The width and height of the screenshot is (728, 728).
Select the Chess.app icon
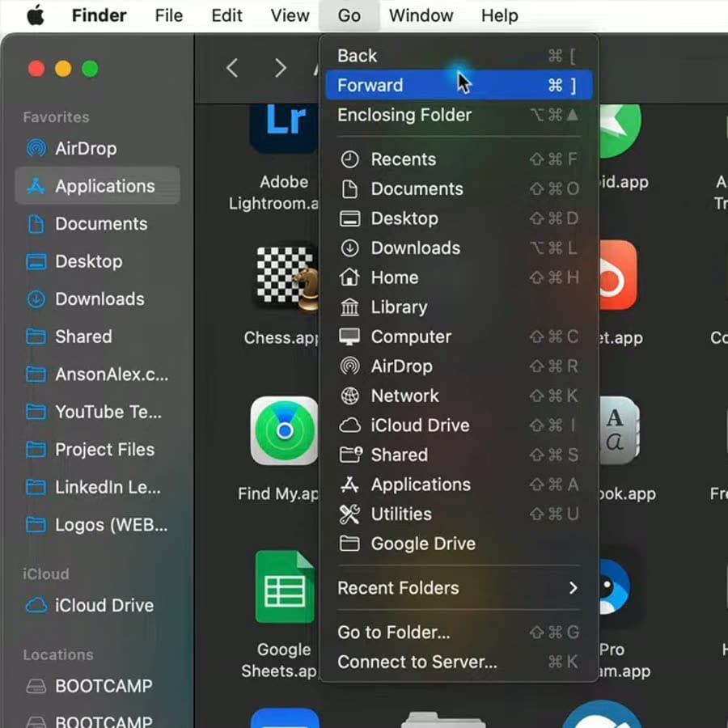tap(286, 277)
